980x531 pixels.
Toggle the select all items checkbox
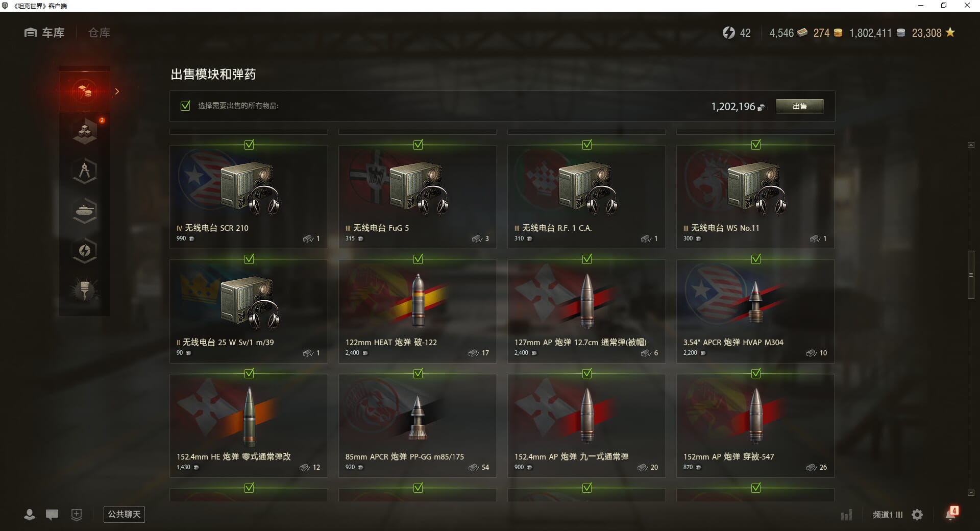pos(185,106)
